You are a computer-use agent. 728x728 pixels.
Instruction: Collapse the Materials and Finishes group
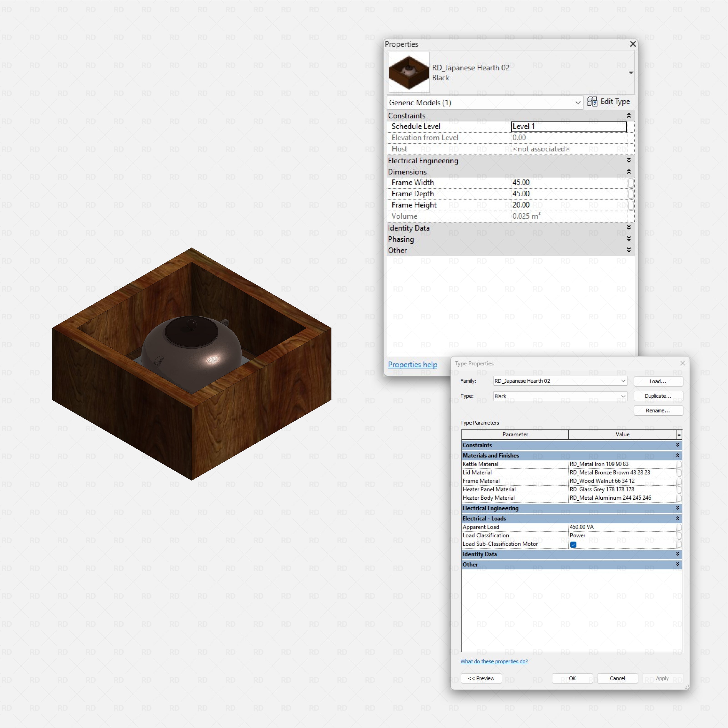[677, 455]
